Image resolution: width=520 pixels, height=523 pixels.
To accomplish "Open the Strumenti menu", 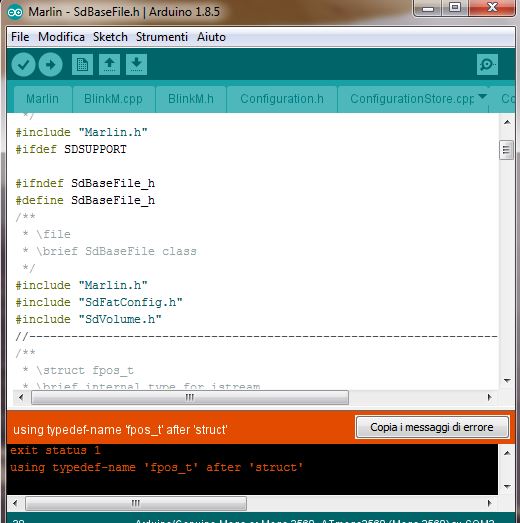I will pyautogui.click(x=162, y=37).
